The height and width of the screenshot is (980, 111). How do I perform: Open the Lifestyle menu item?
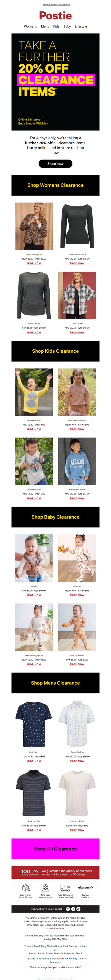[81, 27]
